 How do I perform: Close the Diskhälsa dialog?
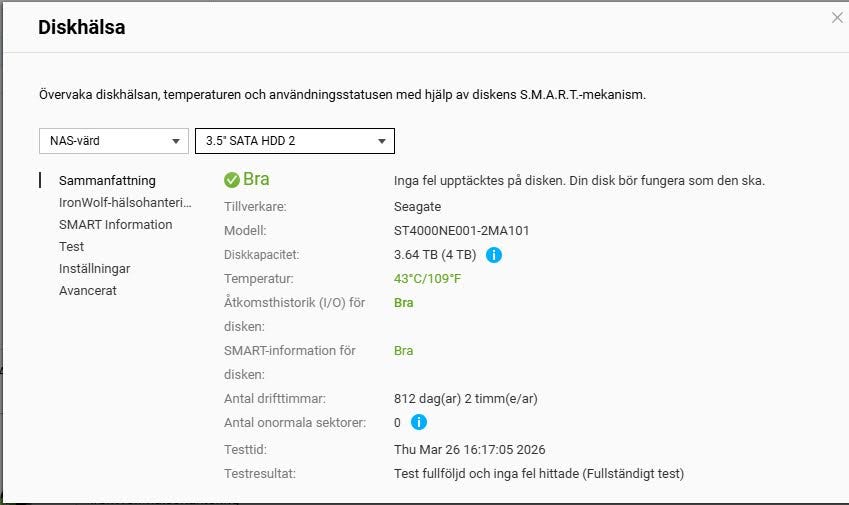coord(837,18)
